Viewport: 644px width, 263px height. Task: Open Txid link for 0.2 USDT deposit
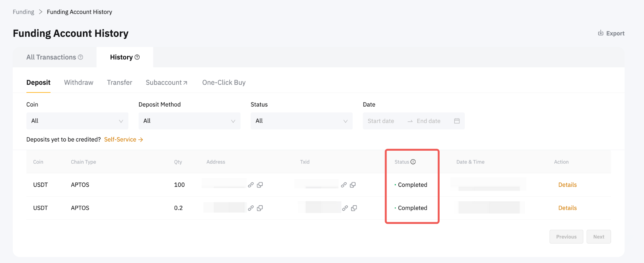click(345, 208)
